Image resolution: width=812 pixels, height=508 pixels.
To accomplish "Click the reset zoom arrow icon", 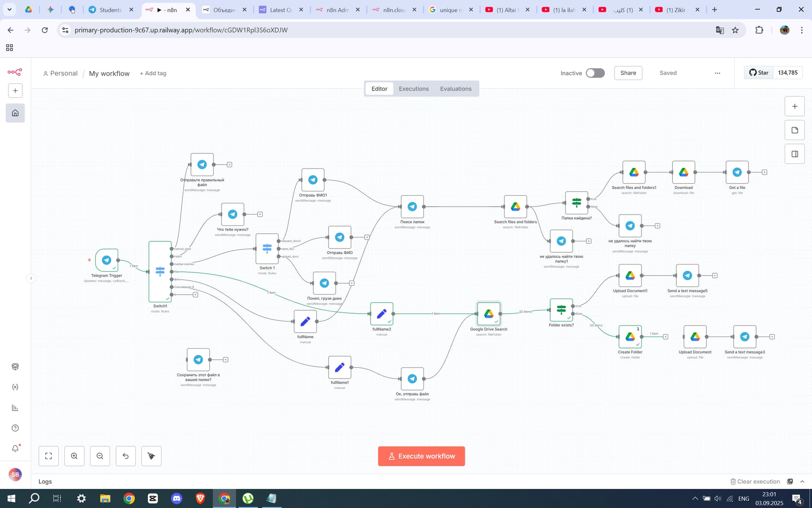I will coord(126,456).
